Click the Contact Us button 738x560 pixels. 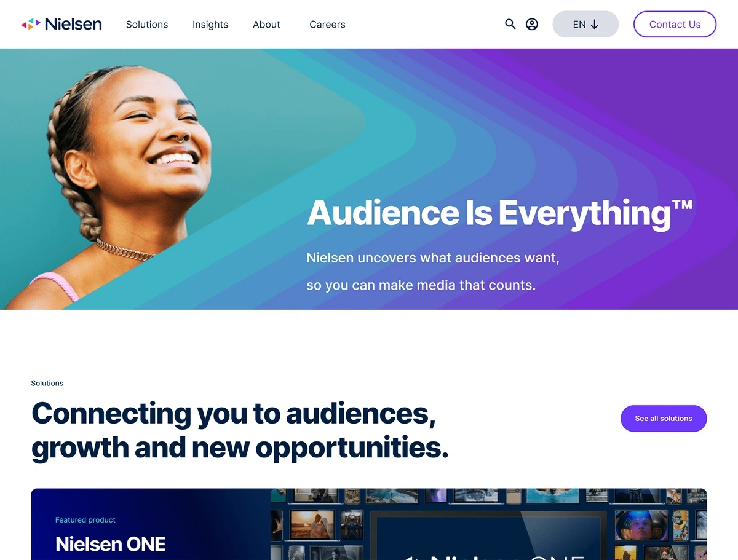pos(675,25)
